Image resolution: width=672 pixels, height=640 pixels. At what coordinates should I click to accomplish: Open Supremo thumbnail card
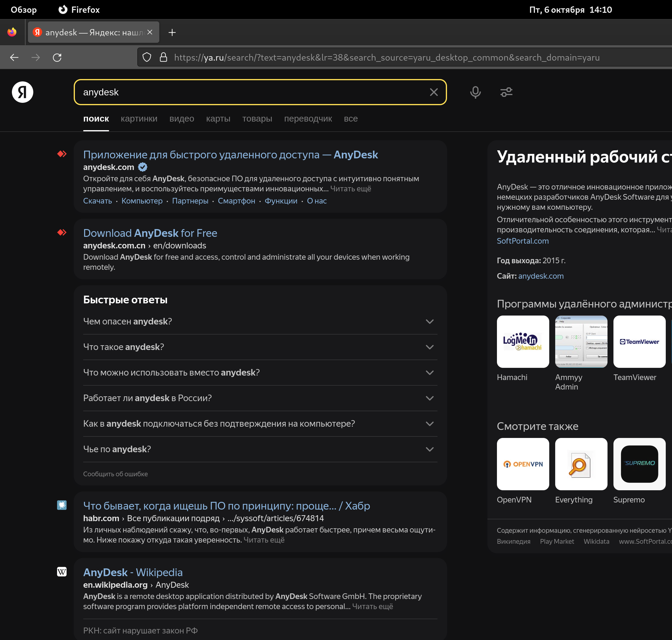[x=639, y=464]
